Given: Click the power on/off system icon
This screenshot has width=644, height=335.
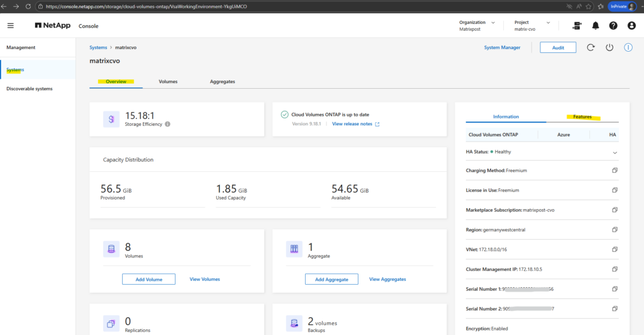Looking at the screenshot, I should (x=609, y=48).
